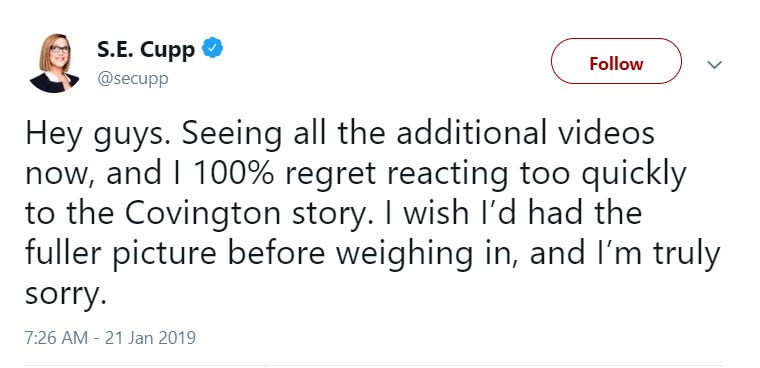
Task: Click the blue verified checkmark badge
Action: [212, 48]
